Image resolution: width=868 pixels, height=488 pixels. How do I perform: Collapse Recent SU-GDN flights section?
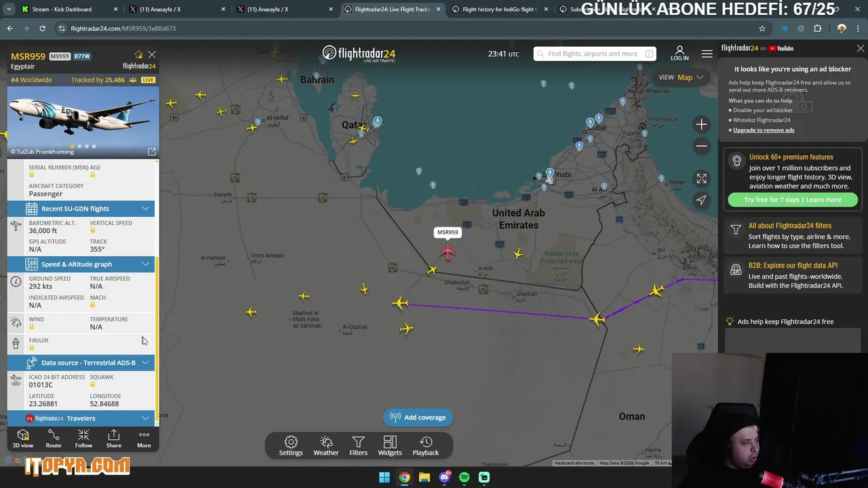(145, 209)
